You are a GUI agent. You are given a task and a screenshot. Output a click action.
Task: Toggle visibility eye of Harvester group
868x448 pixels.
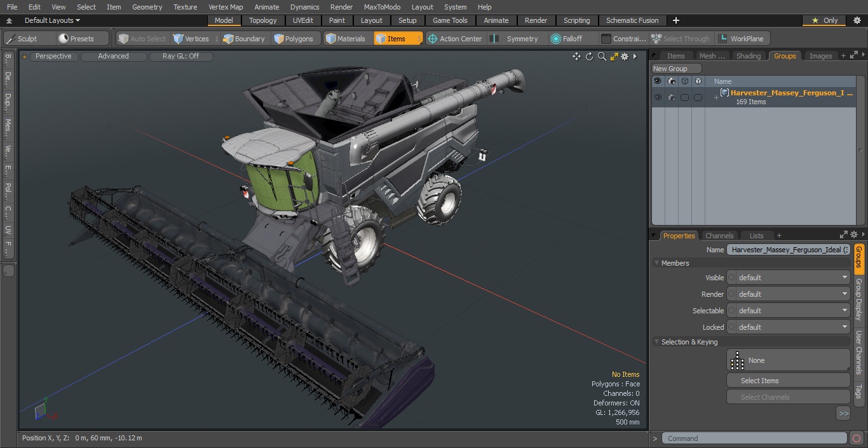click(x=658, y=97)
